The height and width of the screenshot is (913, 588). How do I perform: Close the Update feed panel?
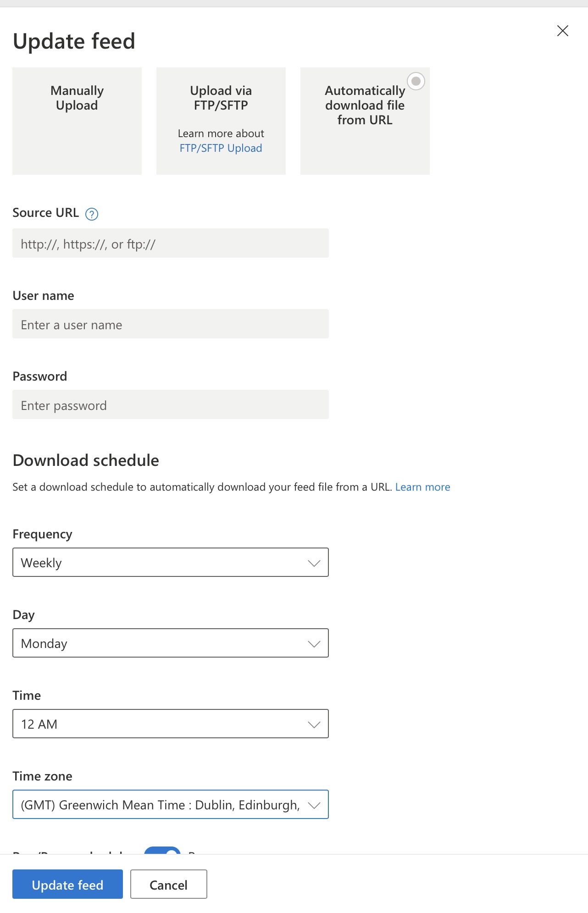point(562,31)
